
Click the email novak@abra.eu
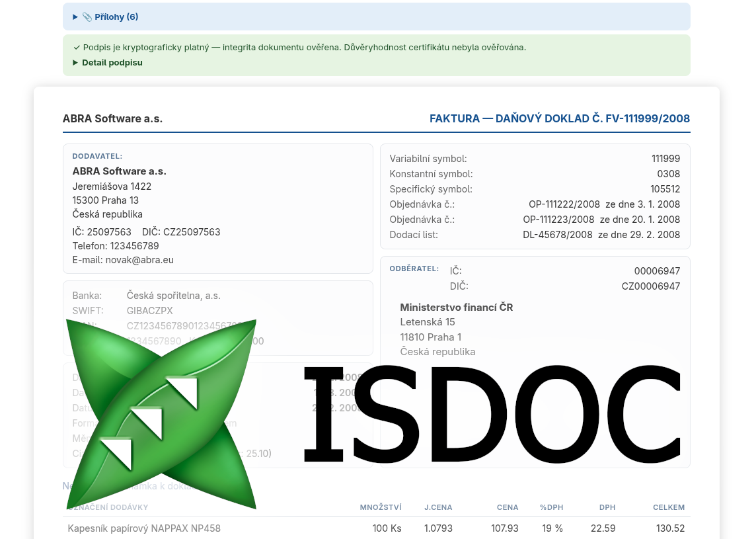(x=139, y=260)
